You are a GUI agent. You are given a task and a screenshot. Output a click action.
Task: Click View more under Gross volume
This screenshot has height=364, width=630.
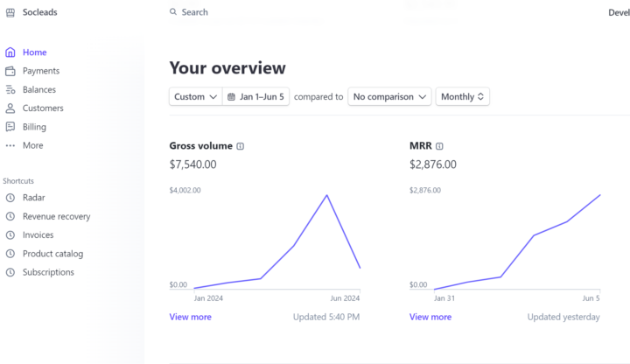(x=191, y=317)
